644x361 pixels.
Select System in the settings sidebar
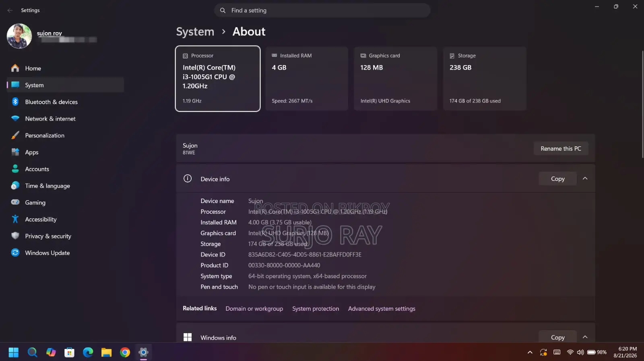tap(66, 85)
